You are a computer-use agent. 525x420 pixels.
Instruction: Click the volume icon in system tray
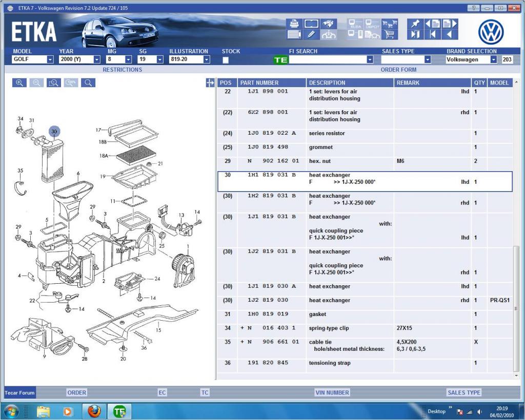click(x=480, y=412)
